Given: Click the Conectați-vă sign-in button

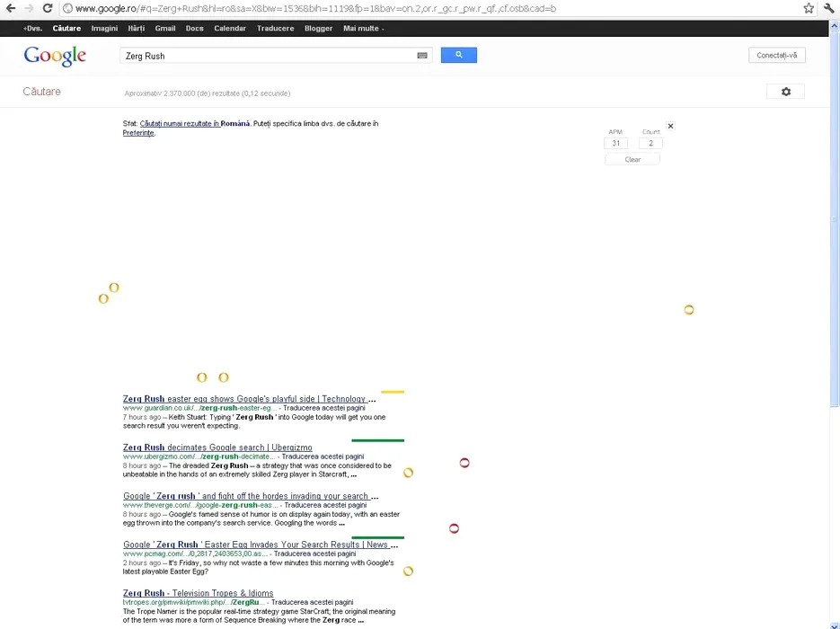Looking at the screenshot, I should click(776, 56).
